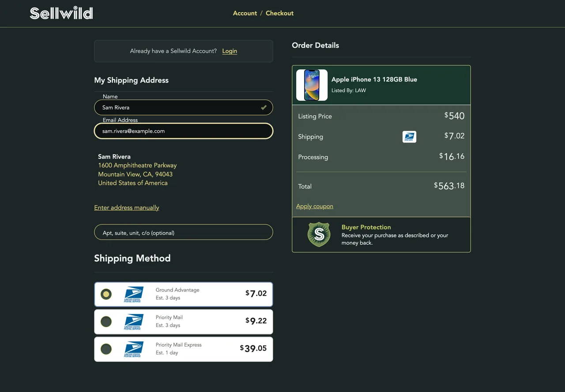The image size is (565, 392).
Task: Click 'Listed By: LAW' text
Action: coord(349,90)
